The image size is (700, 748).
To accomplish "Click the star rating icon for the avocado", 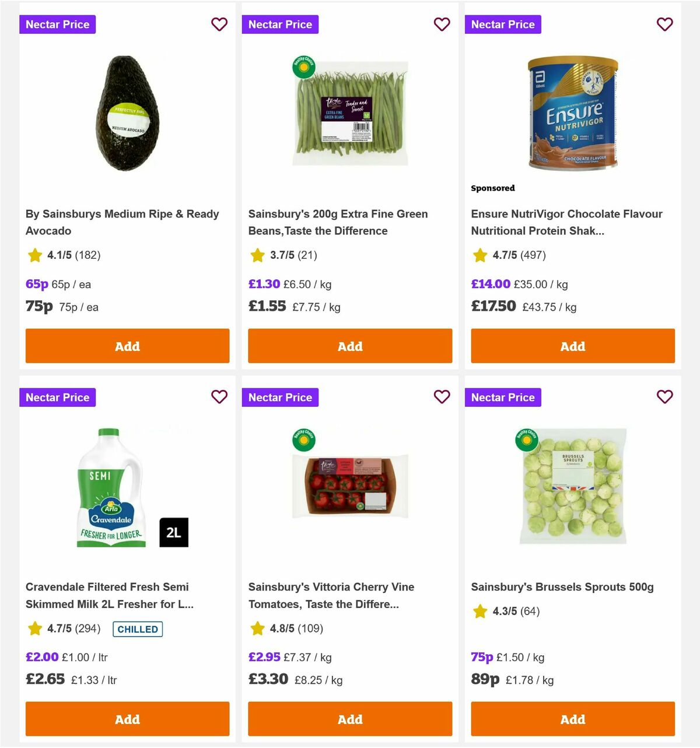I will [34, 255].
